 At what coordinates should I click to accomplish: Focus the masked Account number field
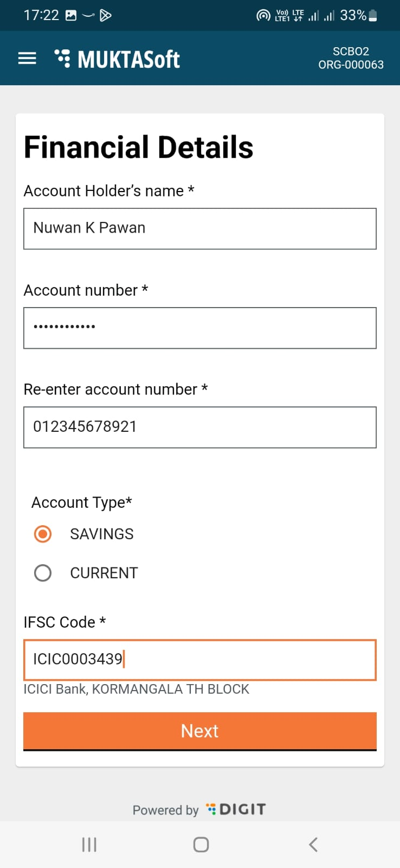click(199, 328)
